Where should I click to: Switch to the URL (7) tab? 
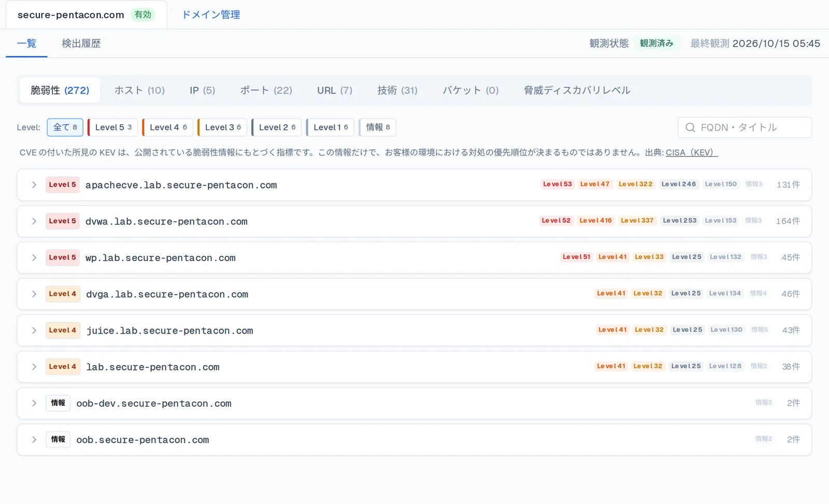pos(335,90)
